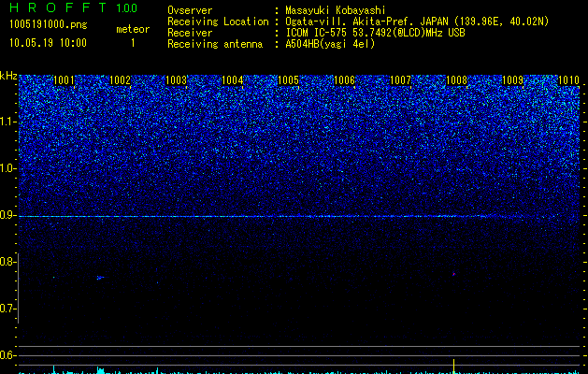Click the cyan echo blip near 1002
The width and height of the screenshot is (588, 374).
click(x=100, y=278)
